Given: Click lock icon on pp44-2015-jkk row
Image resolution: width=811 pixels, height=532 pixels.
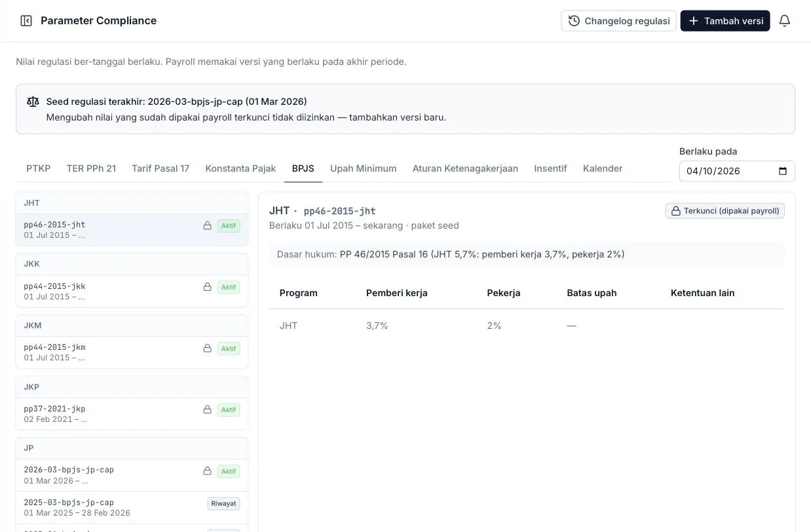Looking at the screenshot, I should pos(207,287).
